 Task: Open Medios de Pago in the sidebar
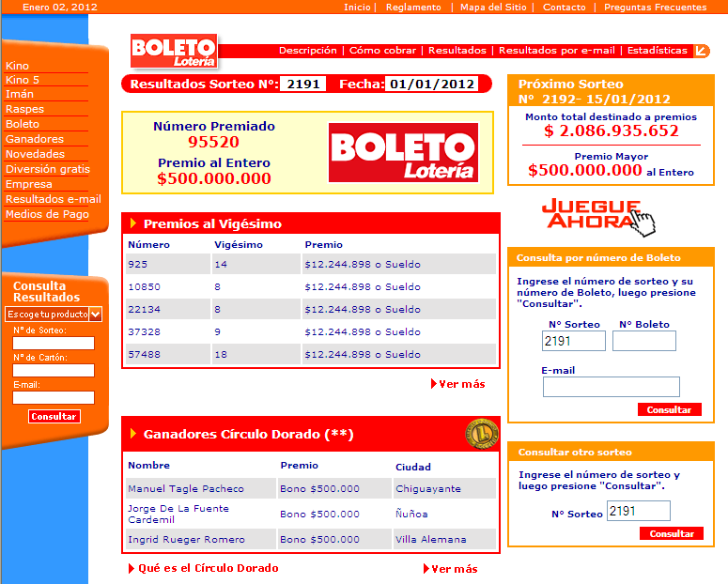pos(47,214)
